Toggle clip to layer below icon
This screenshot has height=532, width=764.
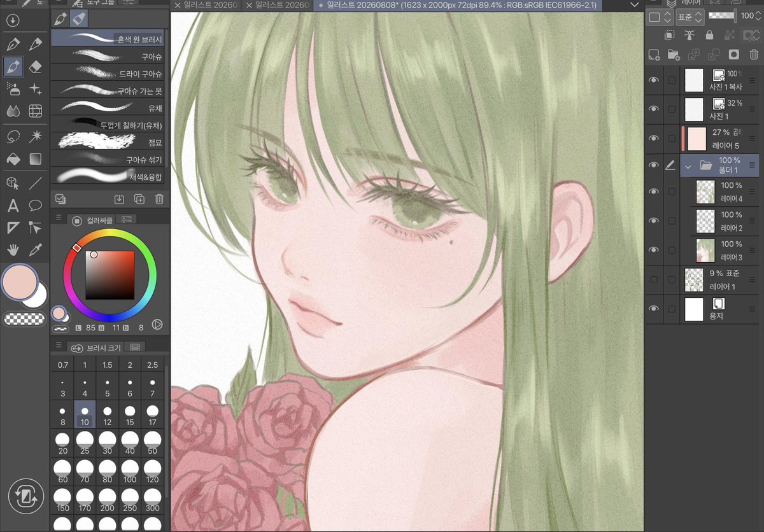[668, 35]
